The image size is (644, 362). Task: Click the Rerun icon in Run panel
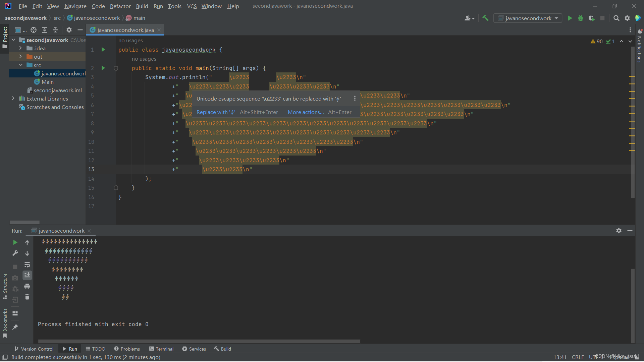(x=15, y=242)
